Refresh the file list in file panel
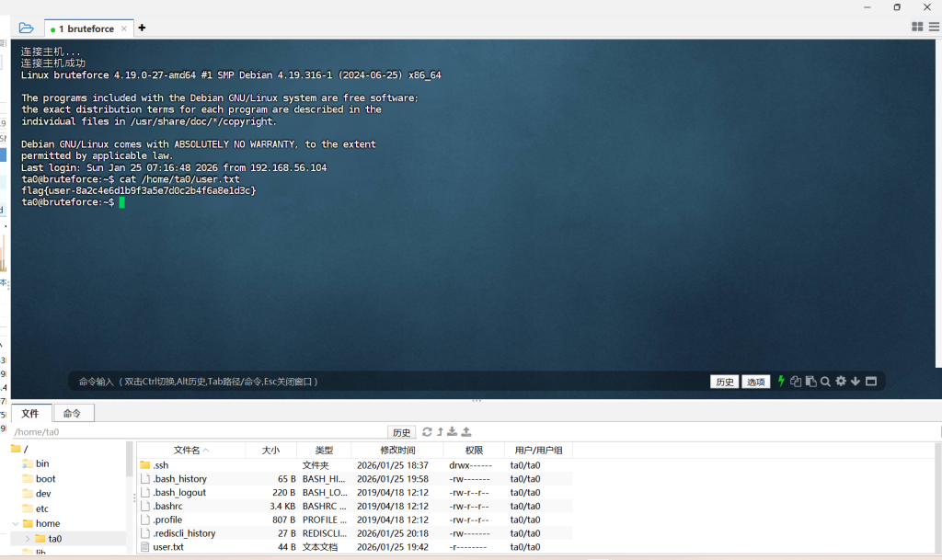Viewport: 942px width, 560px height. click(x=427, y=431)
